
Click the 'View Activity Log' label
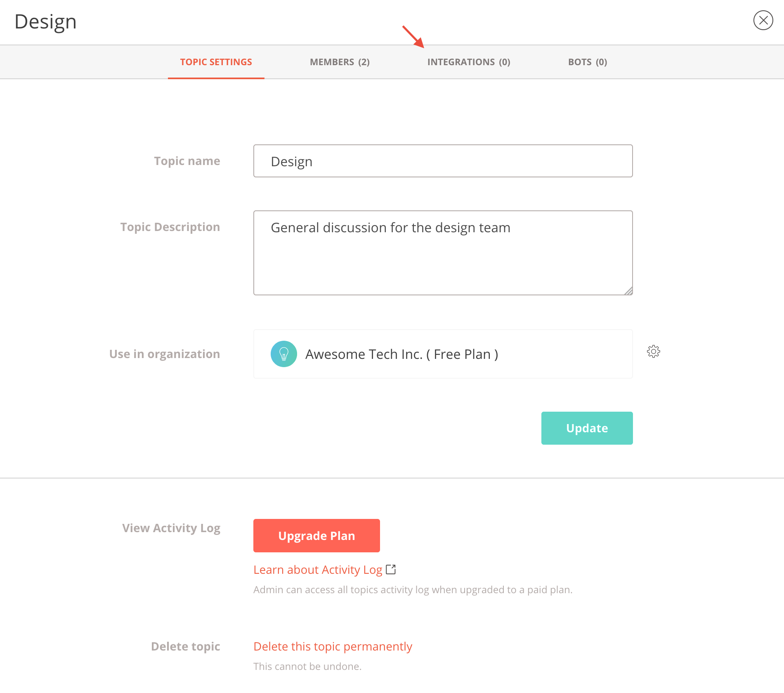point(171,528)
